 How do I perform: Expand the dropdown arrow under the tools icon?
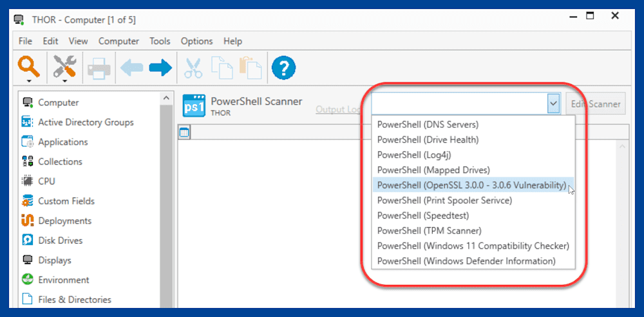[x=64, y=81]
